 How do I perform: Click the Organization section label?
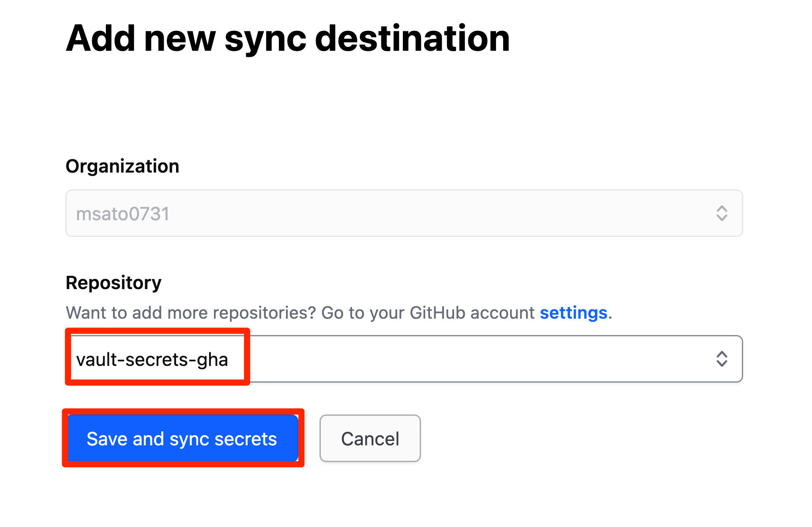tap(122, 166)
